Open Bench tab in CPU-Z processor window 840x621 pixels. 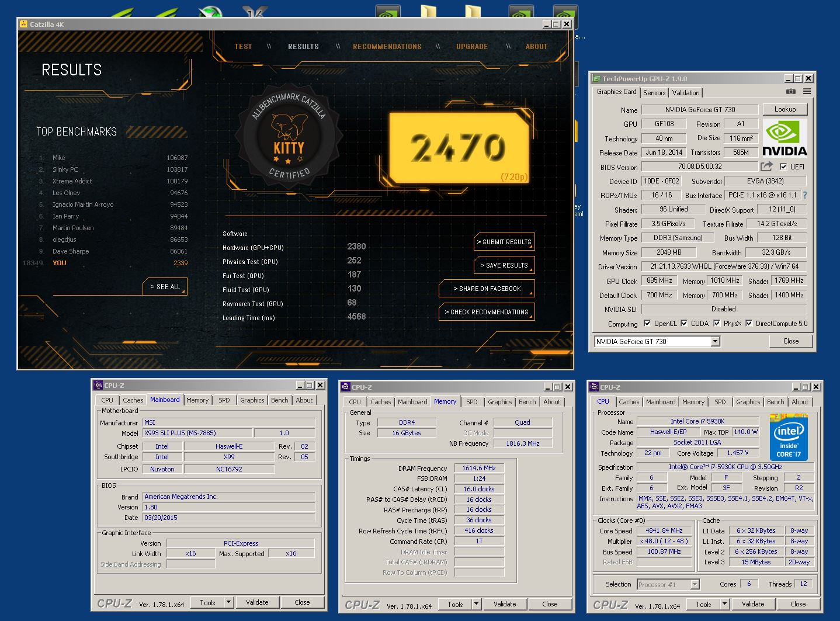(x=775, y=402)
